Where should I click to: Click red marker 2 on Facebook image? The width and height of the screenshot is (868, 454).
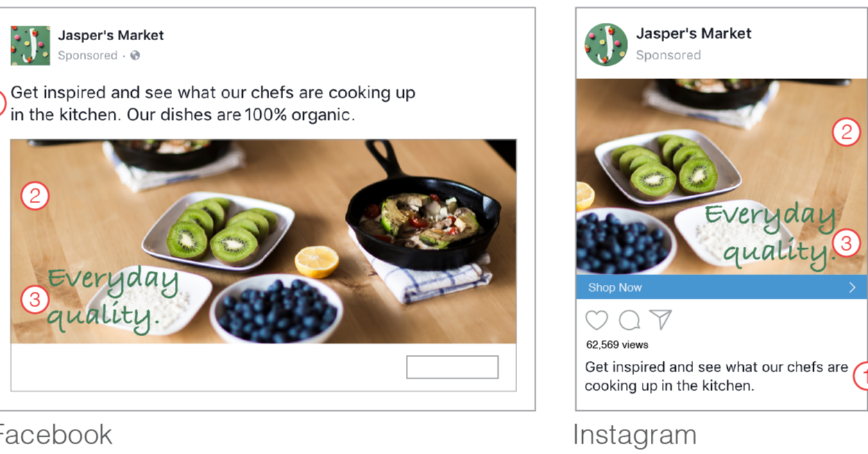35,197
